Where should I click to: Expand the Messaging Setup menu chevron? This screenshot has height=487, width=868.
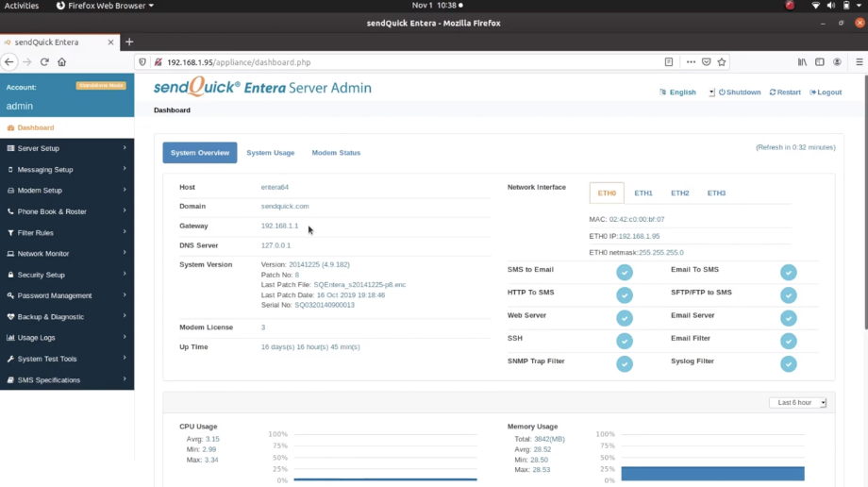pos(125,169)
